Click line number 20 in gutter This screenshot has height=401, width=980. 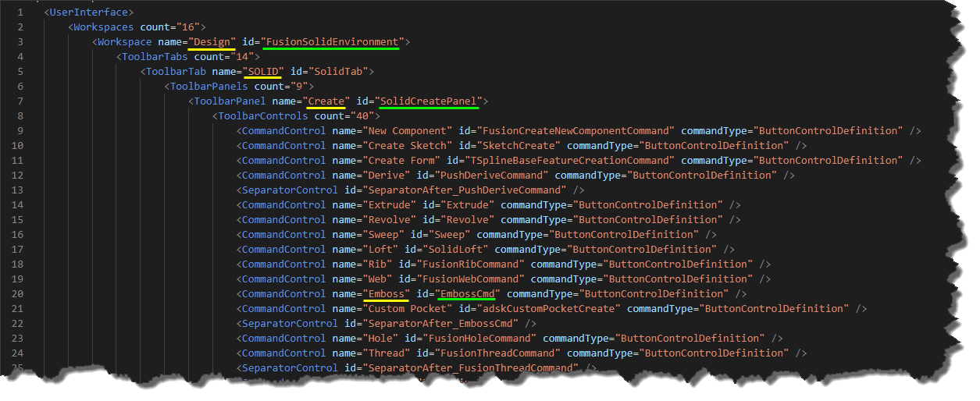19,293
